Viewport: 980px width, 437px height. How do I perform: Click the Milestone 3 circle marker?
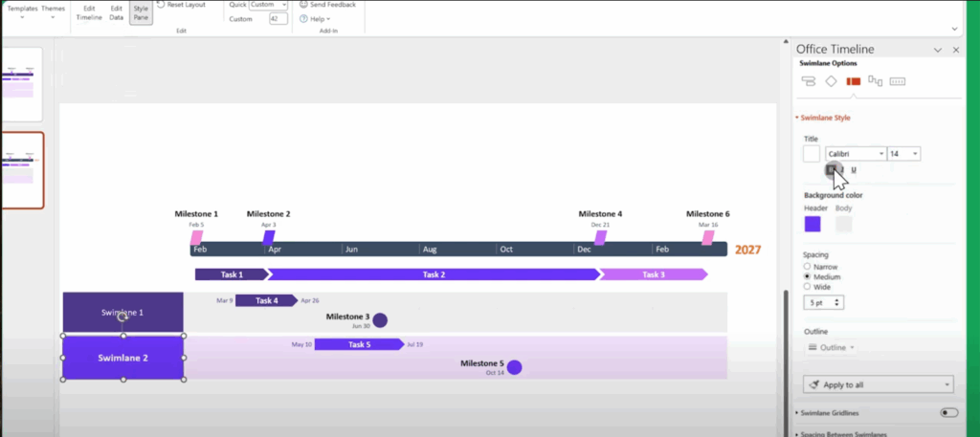(380, 320)
